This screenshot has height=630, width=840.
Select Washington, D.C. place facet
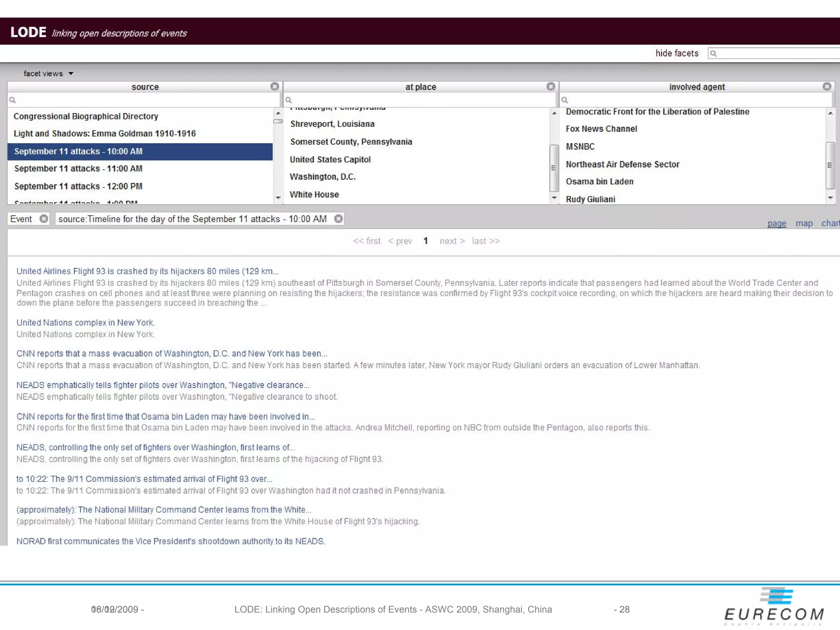(322, 177)
